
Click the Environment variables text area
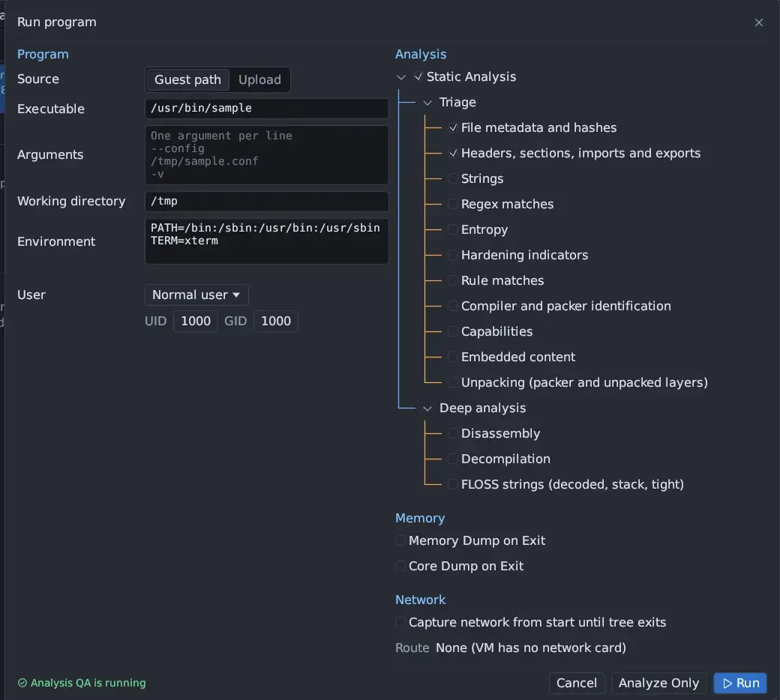pos(267,241)
